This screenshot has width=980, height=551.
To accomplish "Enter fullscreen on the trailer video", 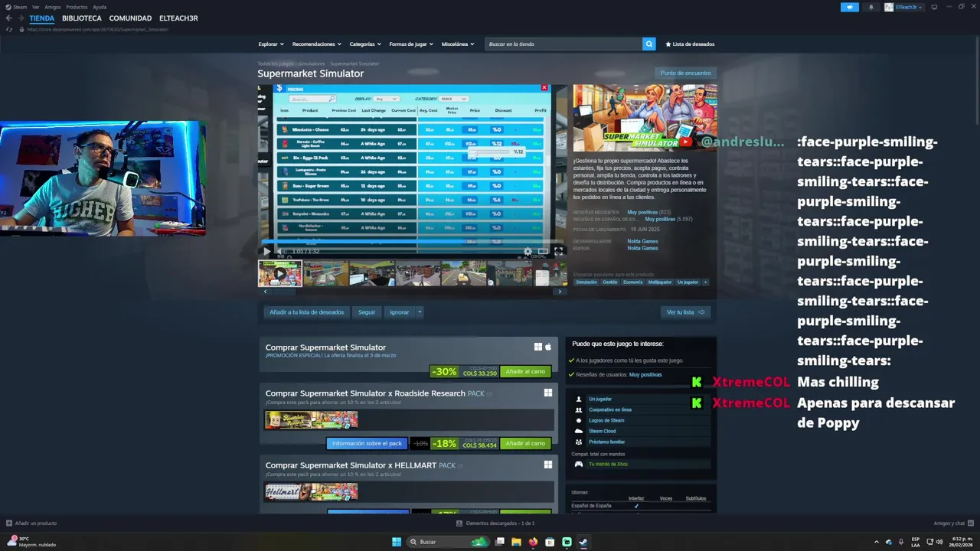I will [x=558, y=251].
